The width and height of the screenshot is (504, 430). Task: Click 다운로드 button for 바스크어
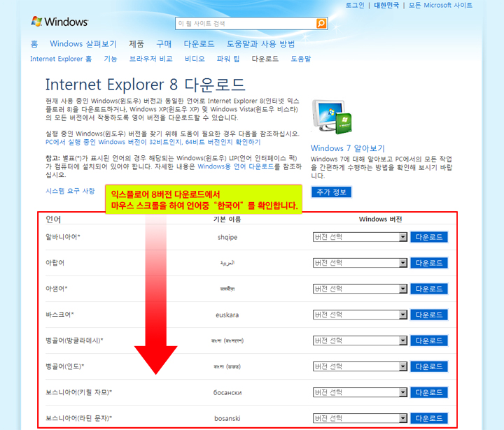tap(429, 315)
